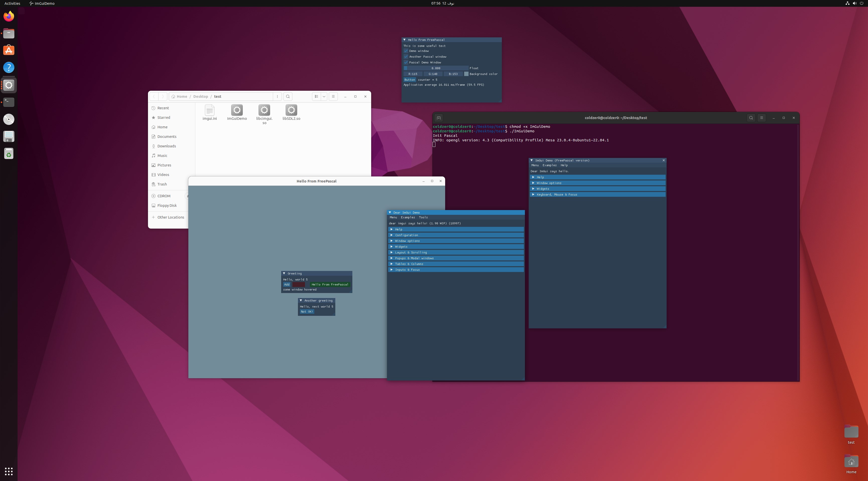Uncheck Another Pascal window checkbox
The height and width of the screenshot is (481, 868).
406,57
